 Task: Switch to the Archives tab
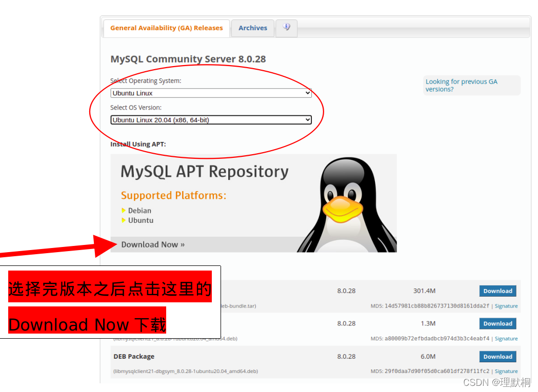point(252,28)
